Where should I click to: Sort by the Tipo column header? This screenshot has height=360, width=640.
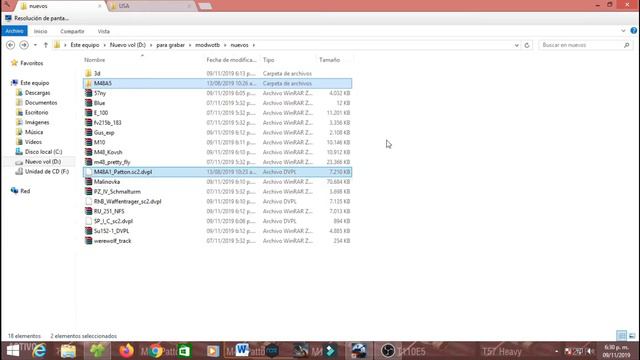[x=269, y=60]
